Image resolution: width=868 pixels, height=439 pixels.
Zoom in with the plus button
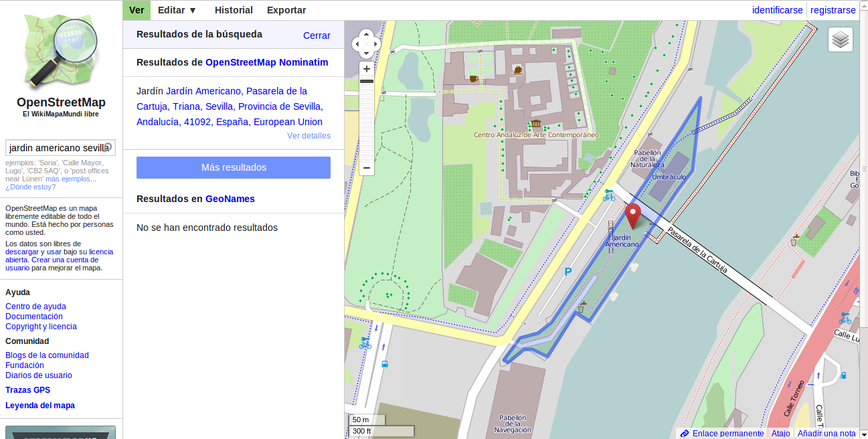point(367,68)
